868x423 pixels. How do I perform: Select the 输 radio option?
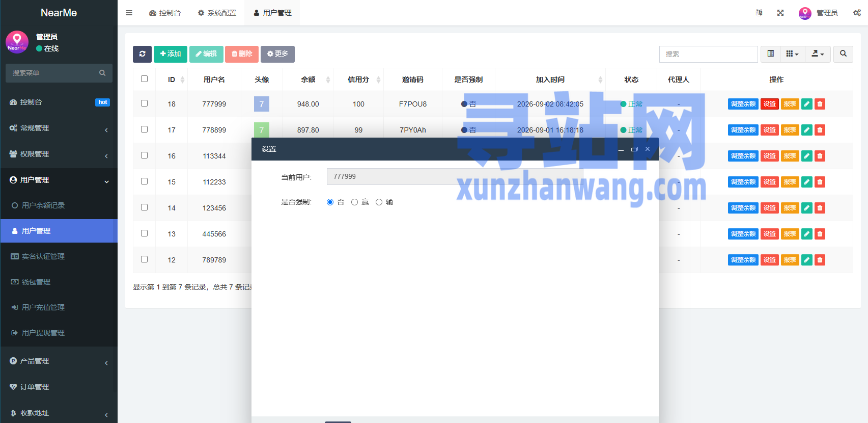[379, 202]
